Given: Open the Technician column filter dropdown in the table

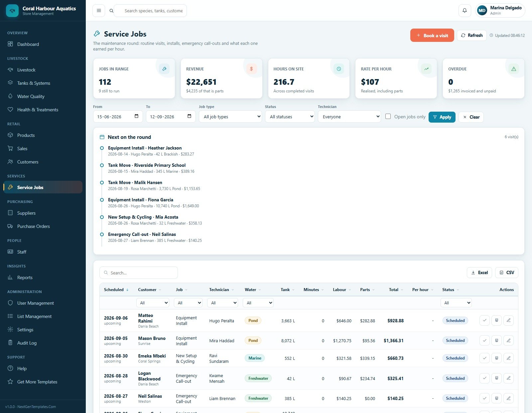Looking at the screenshot, I should click(x=222, y=303).
